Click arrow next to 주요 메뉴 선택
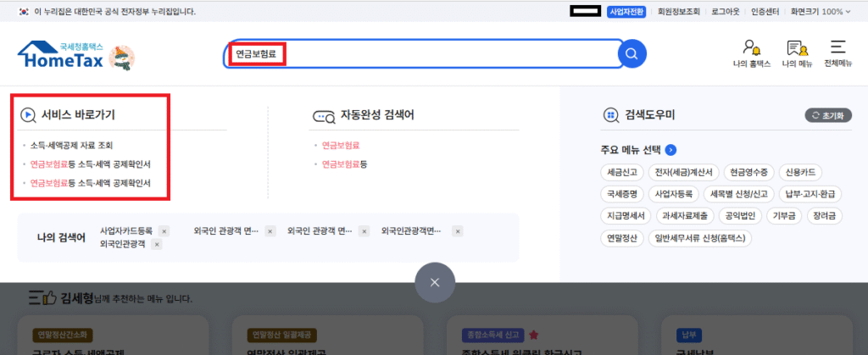Screen dimensions: 868x355 [x=671, y=150]
